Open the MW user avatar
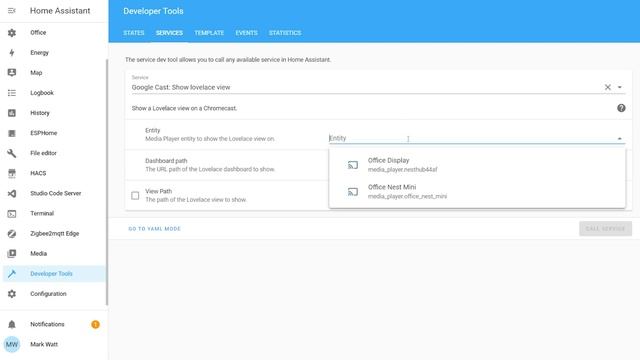This screenshot has width=640, height=360. click(x=12, y=344)
